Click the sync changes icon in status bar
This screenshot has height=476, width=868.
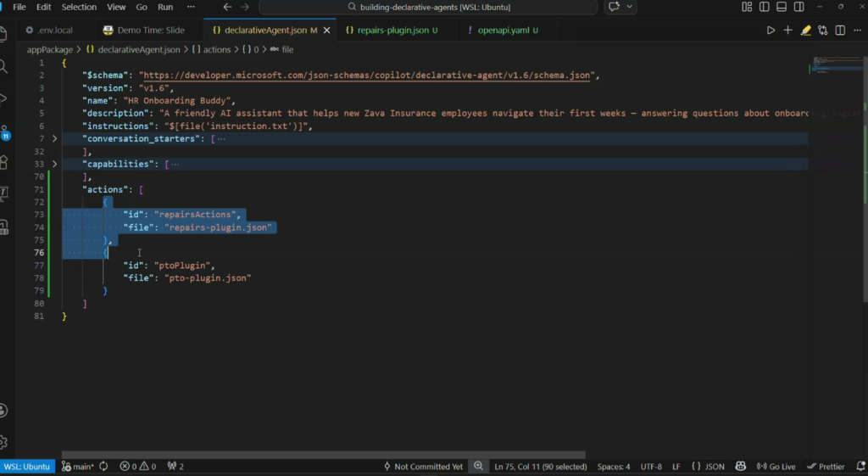[x=104, y=467]
